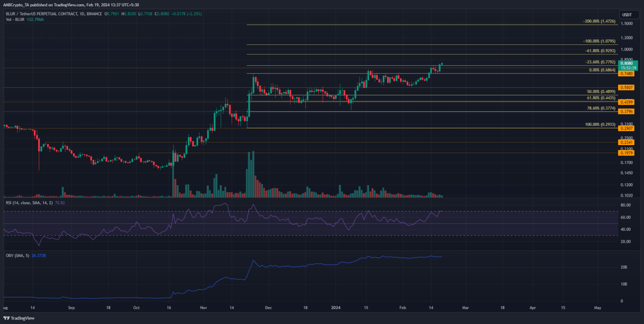The image size is (644, 324).
Task: Click the orange 0.7480 price level tag
Action: [x=627, y=73]
